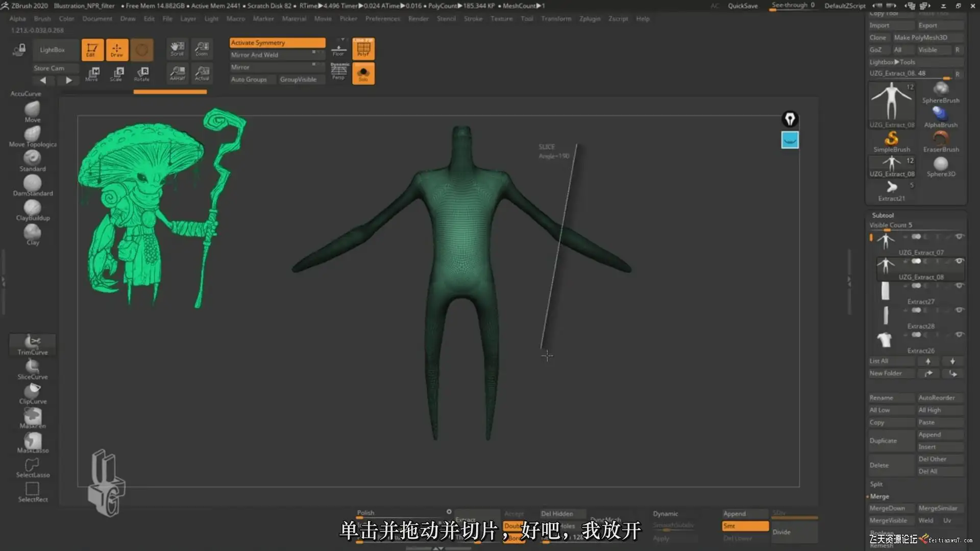This screenshot has width=980, height=551.
Task: Expand the Lightbox Tools section
Action: 892,62
